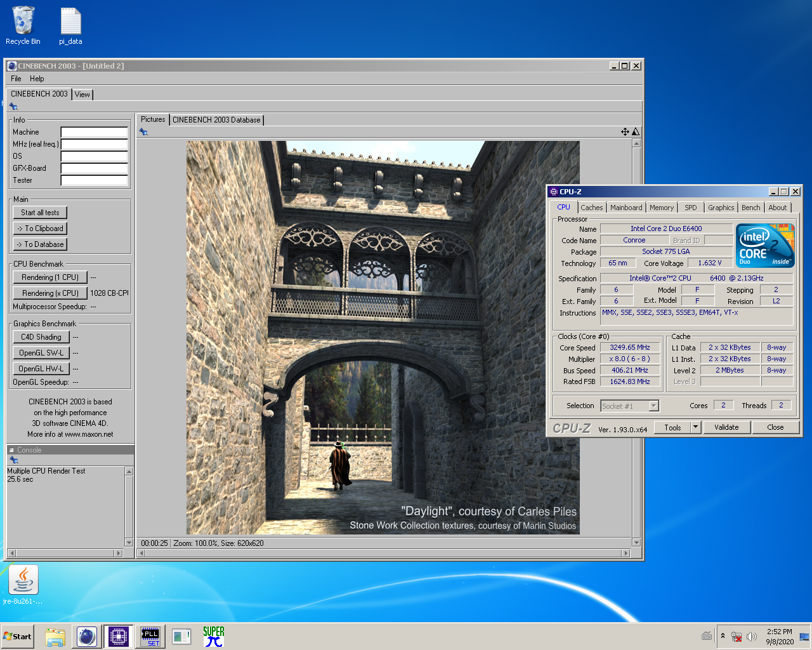Viewport: 812px width, 650px height.
Task: Launch Super PI from the taskbar
Action: point(214,637)
